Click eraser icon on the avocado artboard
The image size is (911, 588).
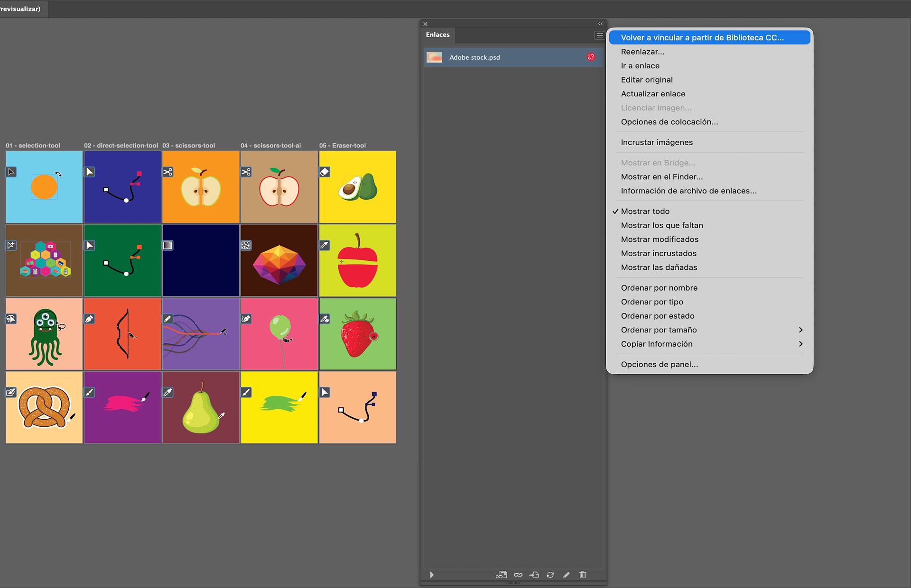(x=325, y=172)
